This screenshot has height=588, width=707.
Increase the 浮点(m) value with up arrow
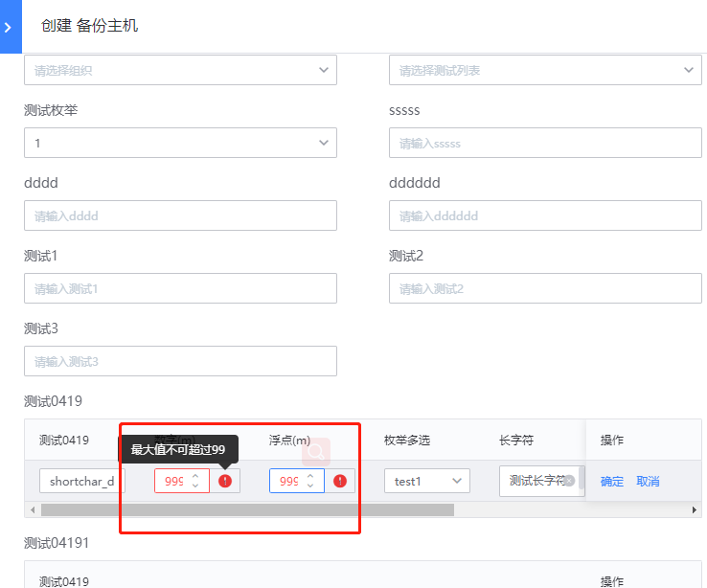tap(310, 476)
